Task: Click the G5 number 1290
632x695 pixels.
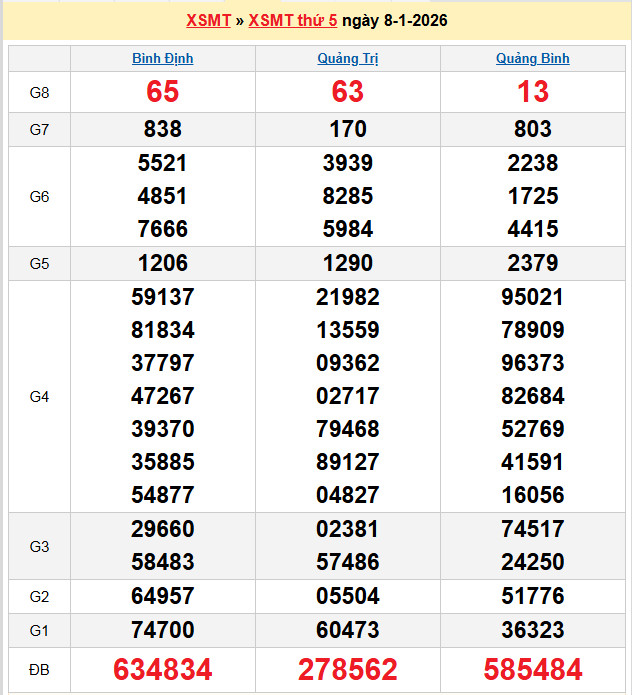Action: pyautogui.click(x=347, y=264)
